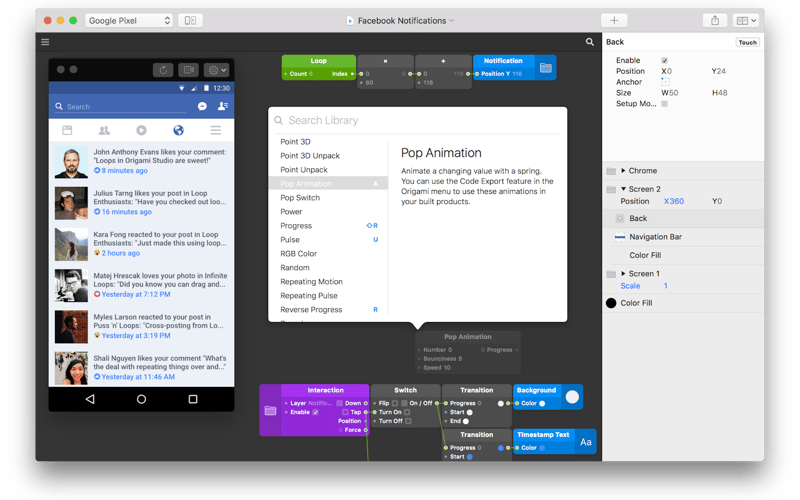Viewport: 800px width, 500px height.
Task: Select the video play tab icon
Action: click(x=141, y=130)
